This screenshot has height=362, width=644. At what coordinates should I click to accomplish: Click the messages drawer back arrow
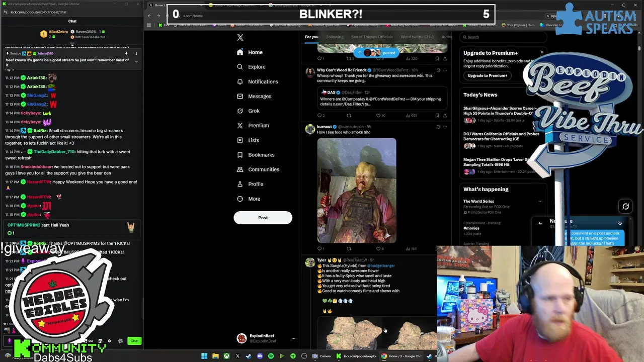(x=540, y=223)
